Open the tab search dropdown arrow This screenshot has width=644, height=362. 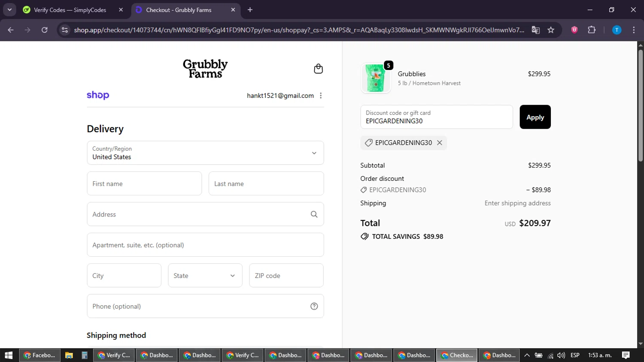(9, 10)
